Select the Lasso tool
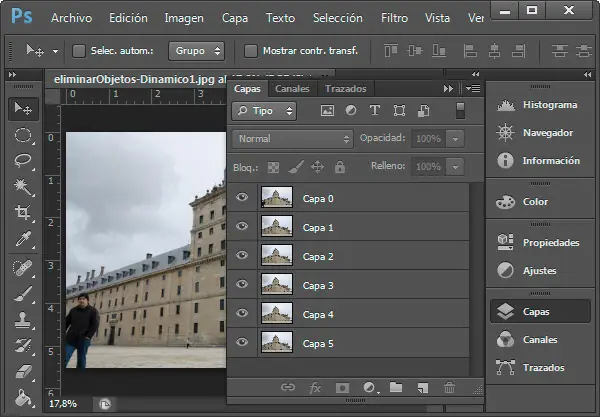 tap(21, 160)
